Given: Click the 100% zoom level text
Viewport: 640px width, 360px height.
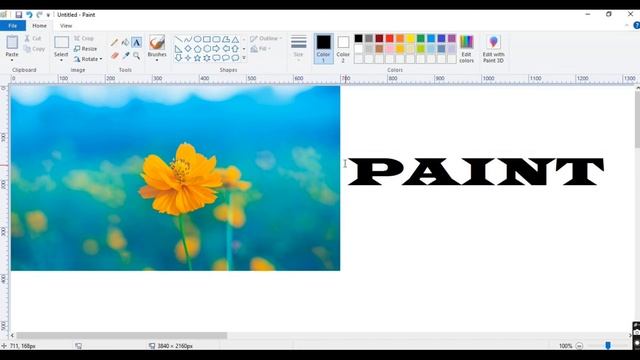Looking at the screenshot, I should [565, 346].
